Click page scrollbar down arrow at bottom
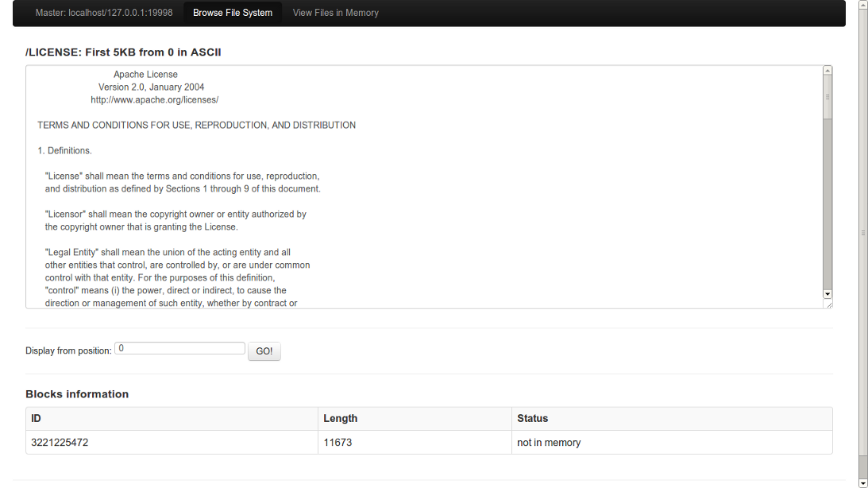 [x=863, y=482]
